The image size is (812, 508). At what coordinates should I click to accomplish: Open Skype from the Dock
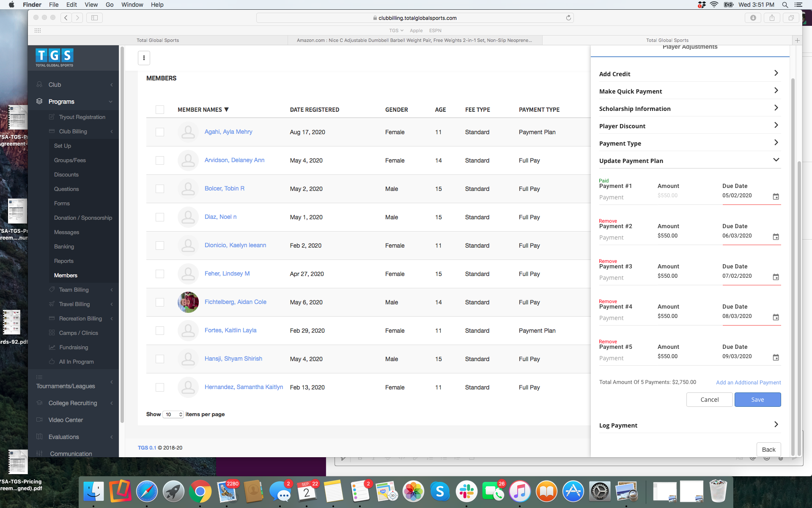(440, 491)
